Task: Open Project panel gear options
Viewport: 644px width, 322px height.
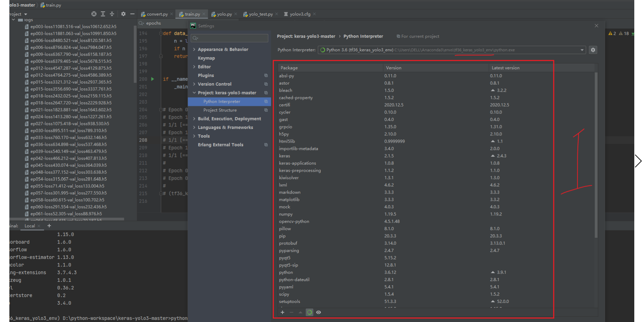Action: [123, 14]
